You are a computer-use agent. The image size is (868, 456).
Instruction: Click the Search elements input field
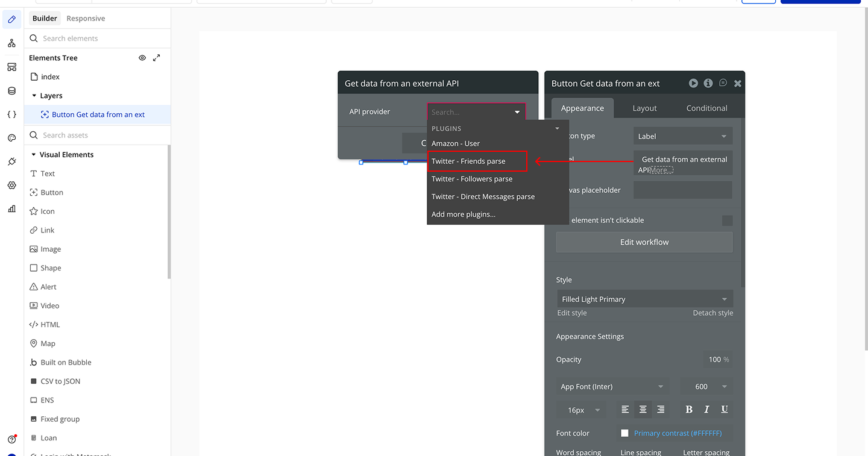click(98, 39)
